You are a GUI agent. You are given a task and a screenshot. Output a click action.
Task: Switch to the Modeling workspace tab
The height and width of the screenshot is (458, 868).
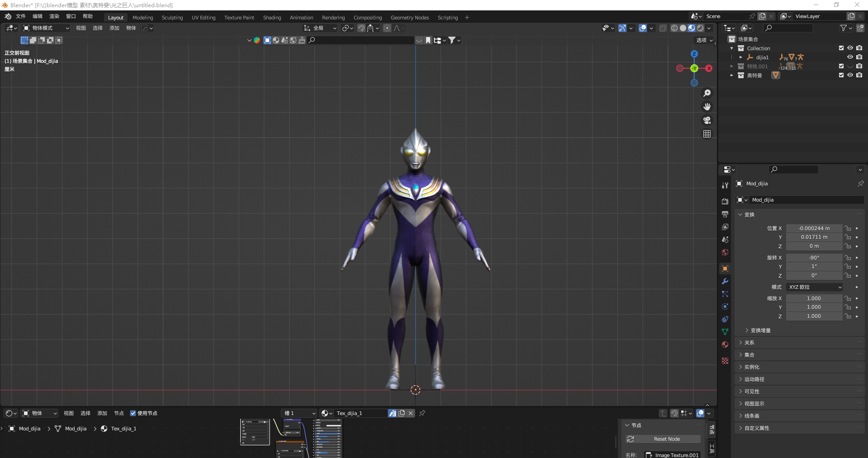coord(143,18)
